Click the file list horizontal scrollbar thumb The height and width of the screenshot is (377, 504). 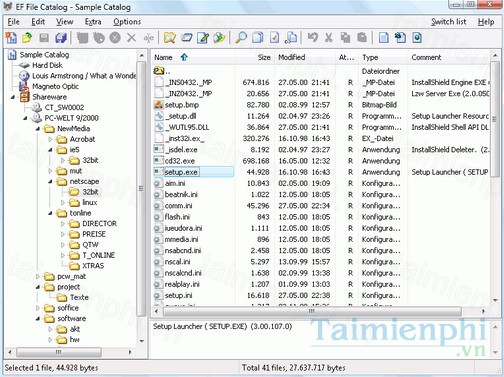tap(312, 311)
